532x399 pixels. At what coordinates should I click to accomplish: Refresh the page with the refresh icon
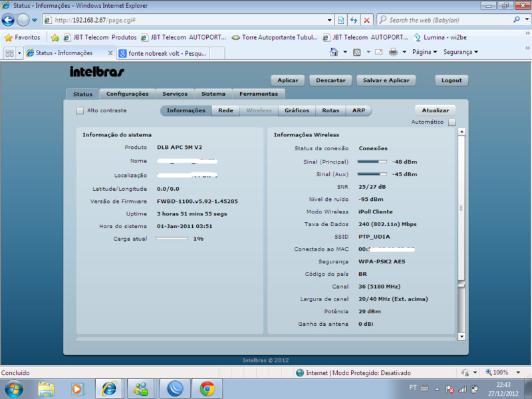(354, 20)
